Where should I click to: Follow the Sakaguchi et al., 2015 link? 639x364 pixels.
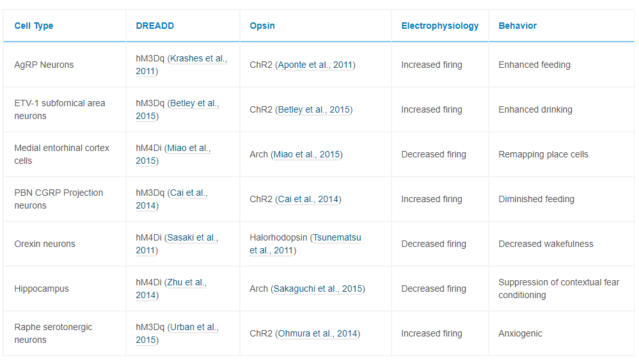click(x=318, y=289)
